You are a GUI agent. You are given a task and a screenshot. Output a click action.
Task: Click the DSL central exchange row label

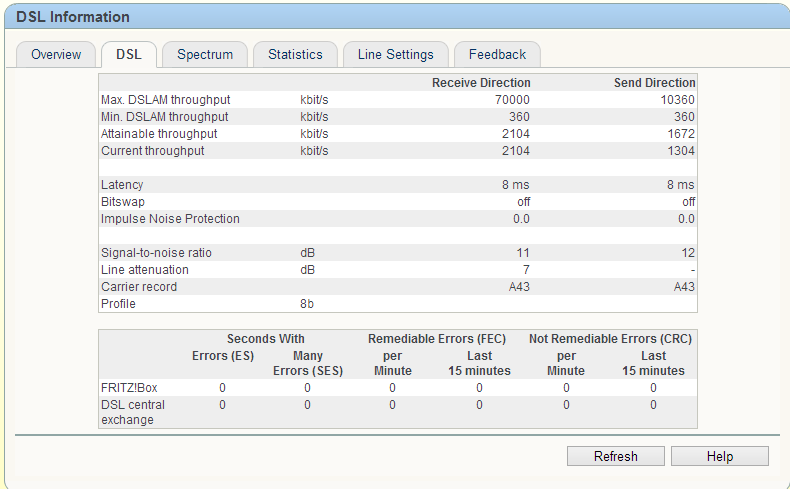point(133,412)
